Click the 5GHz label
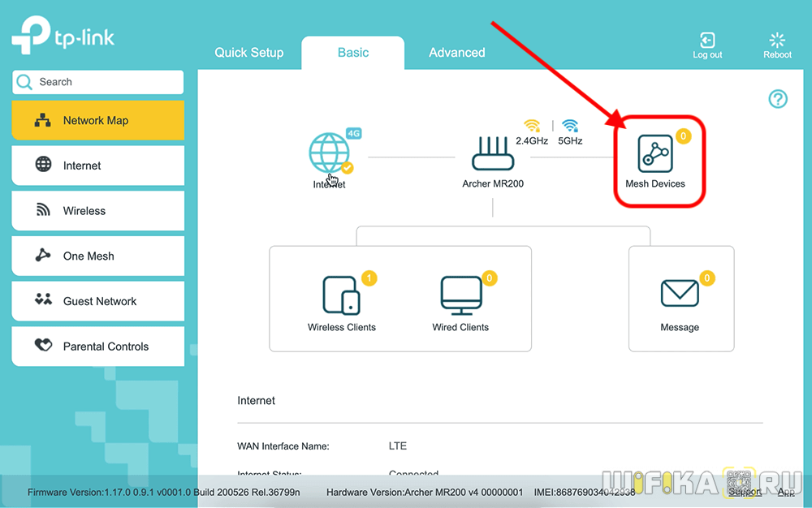Screen dimensions: 812x508 [x=570, y=140]
